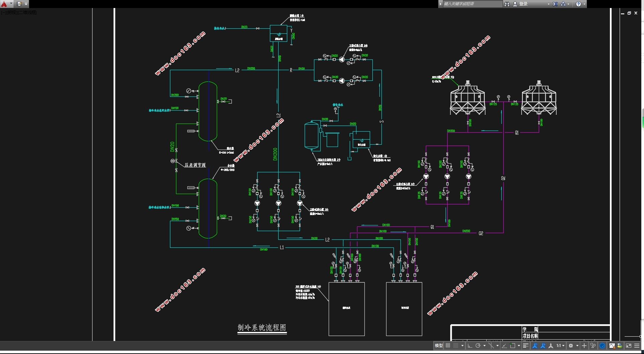
Task: Open status bar customization menu icon
Action: [x=637, y=346]
